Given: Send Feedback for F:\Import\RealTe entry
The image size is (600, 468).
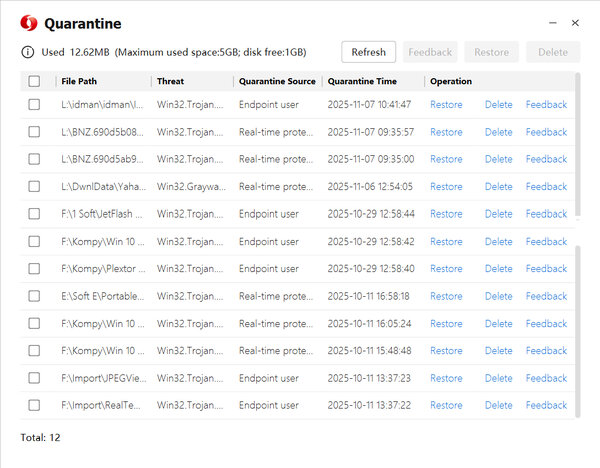Looking at the screenshot, I should [546, 405].
